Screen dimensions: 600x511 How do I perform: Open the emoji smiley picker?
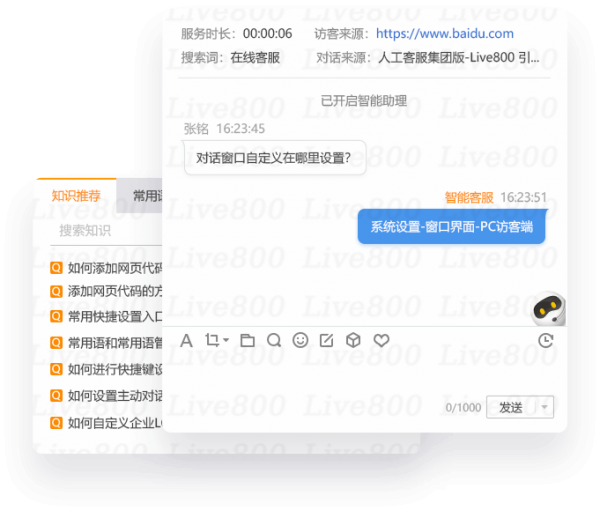[300, 340]
